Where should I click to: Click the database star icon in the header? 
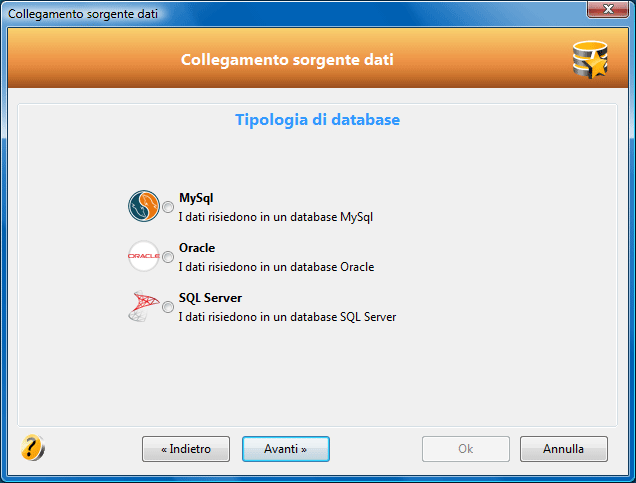(x=590, y=60)
